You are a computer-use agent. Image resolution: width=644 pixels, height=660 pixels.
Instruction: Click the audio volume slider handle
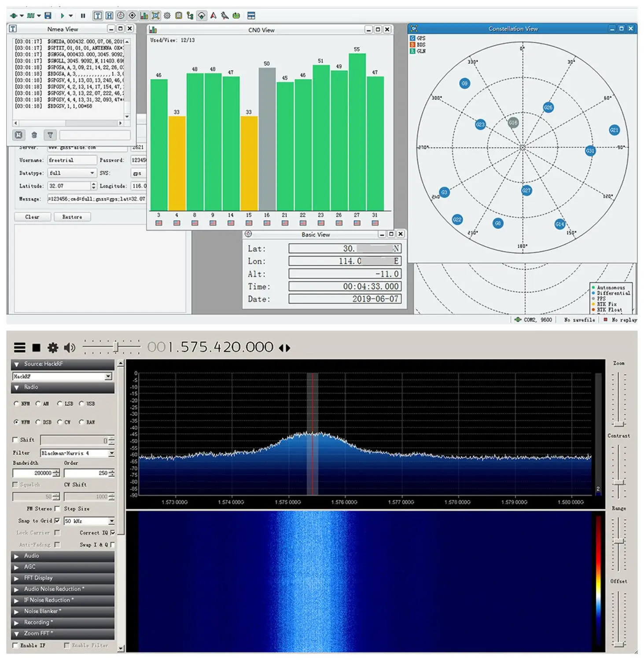tap(116, 347)
